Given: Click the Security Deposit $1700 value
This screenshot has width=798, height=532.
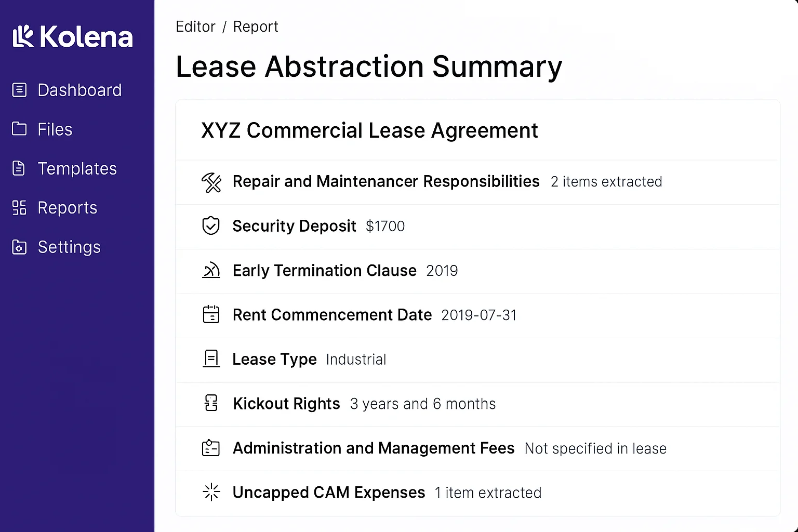Looking at the screenshot, I should coord(385,225).
